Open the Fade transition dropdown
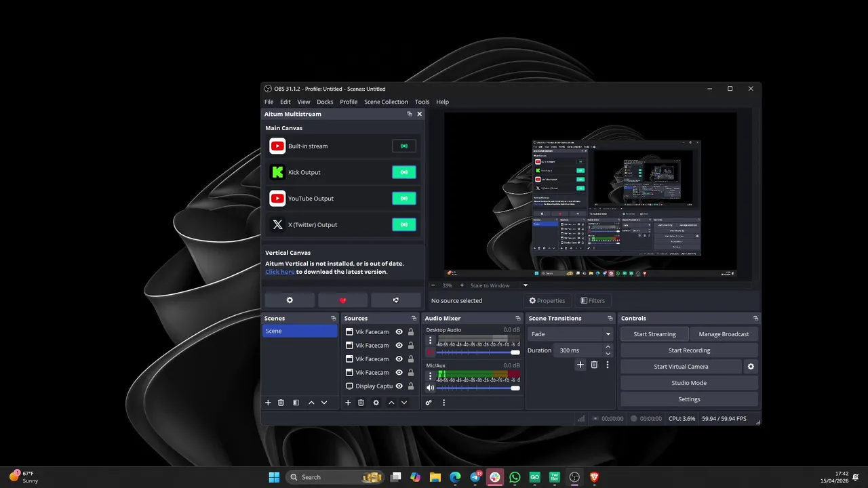The width and height of the screenshot is (868, 488). [x=570, y=334]
